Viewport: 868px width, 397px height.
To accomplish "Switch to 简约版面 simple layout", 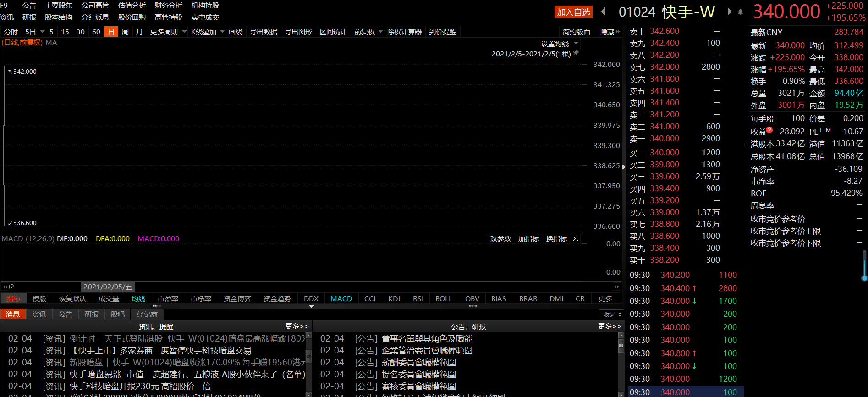I will 577,32.
